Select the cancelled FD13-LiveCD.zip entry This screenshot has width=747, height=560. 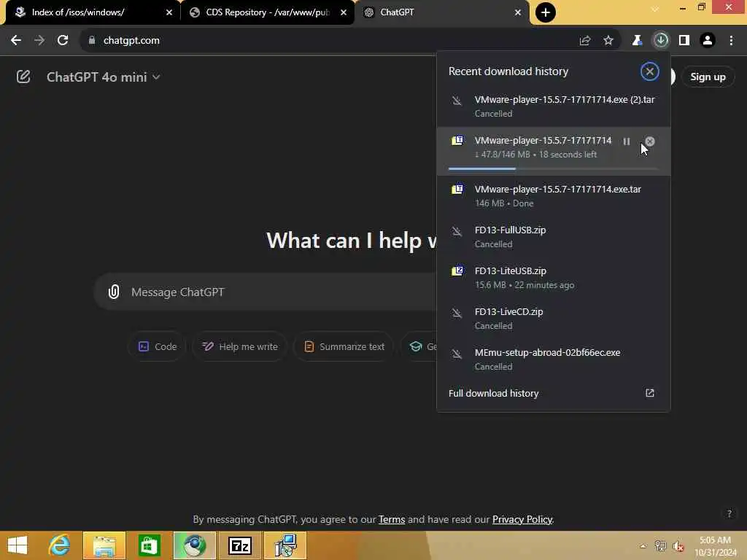tap(554, 319)
